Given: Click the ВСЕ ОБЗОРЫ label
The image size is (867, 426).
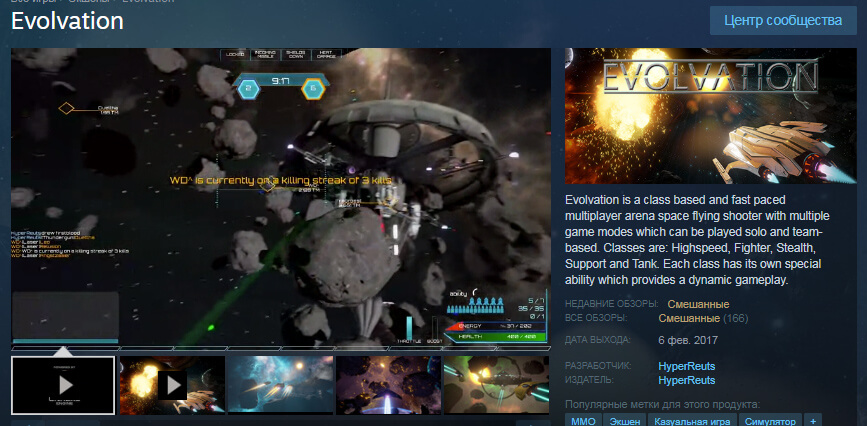Looking at the screenshot, I should pos(596,318).
